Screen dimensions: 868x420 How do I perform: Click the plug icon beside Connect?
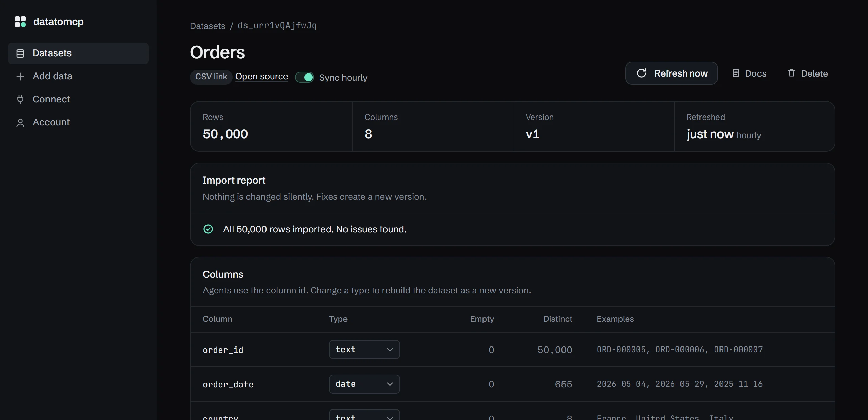(x=20, y=99)
